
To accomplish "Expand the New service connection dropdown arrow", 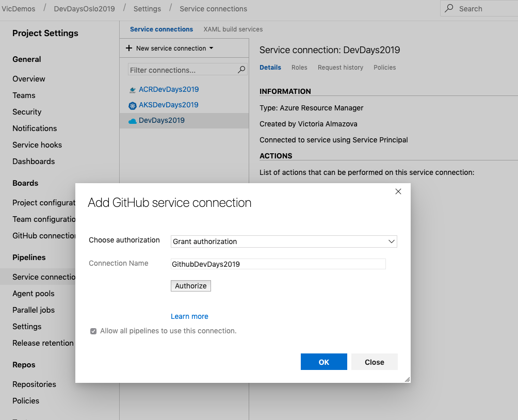I will pyautogui.click(x=213, y=48).
